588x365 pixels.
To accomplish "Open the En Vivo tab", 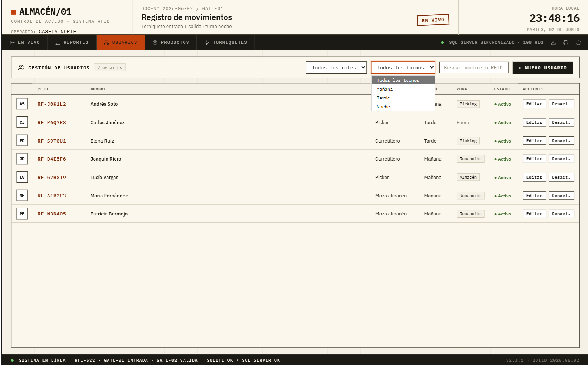I will (25, 42).
